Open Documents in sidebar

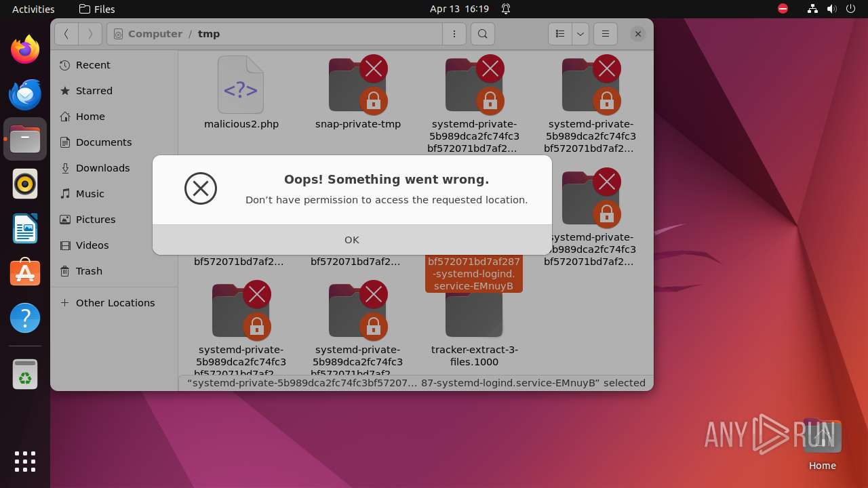click(x=114, y=142)
